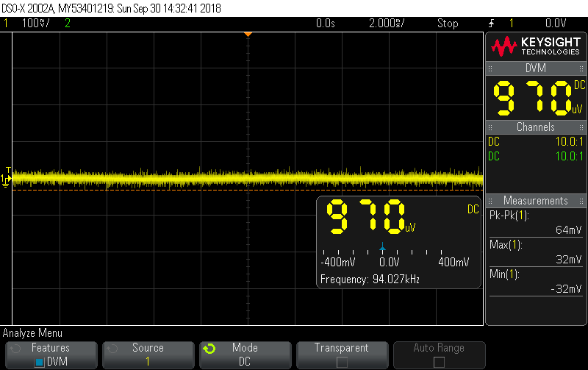
Task: Click the -32mV Min value
Action: (x=566, y=289)
